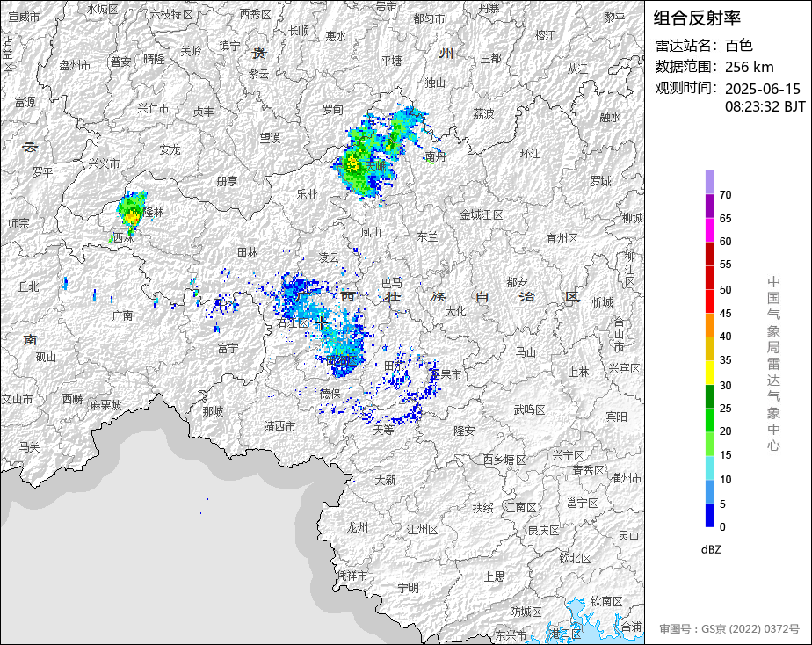The width and height of the screenshot is (812, 645).
Task: Click the 六枝特区 map label
Action: click(x=171, y=14)
